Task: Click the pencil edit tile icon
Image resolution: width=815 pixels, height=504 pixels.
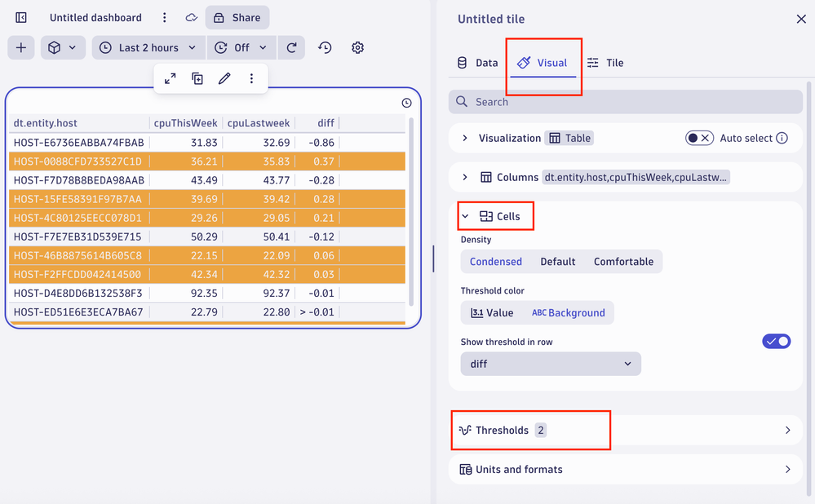Action: [x=224, y=78]
